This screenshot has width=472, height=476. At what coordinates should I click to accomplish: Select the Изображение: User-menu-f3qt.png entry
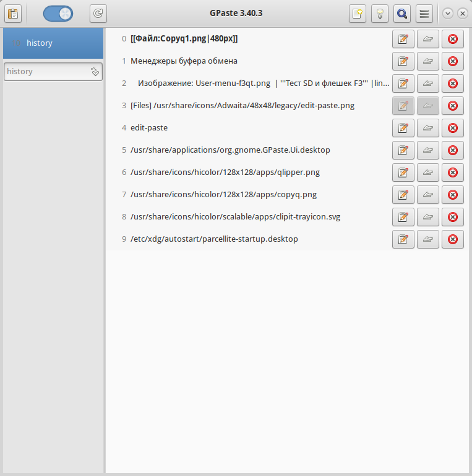point(264,83)
